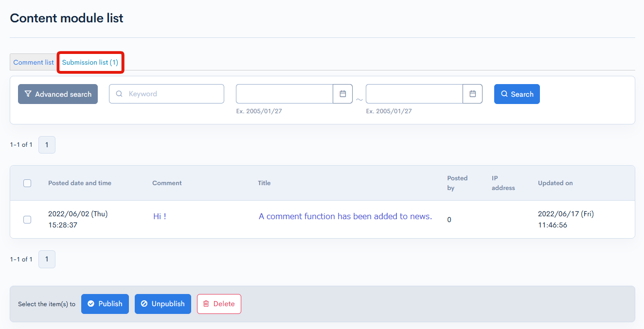Screen dimensions: 644x329
Task: Click the end date calendar icon
Action: pyautogui.click(x=472, y=94)
